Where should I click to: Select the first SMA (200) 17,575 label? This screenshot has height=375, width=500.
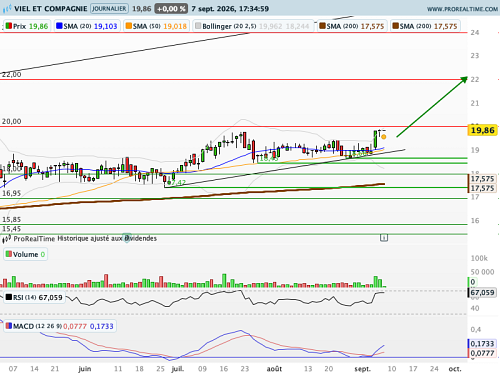point(352,26)
